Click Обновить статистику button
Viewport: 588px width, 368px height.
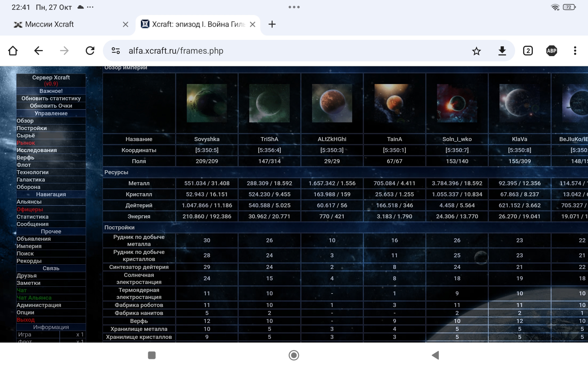51,98
